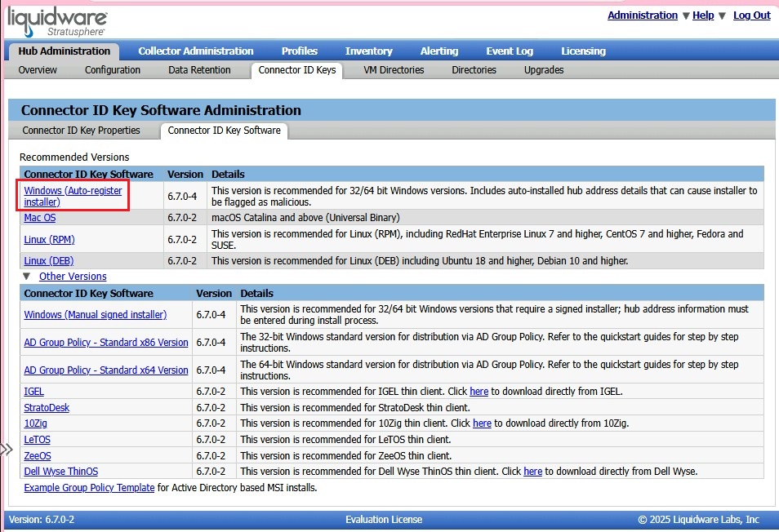The image size is (779, 532).
Task: Click version 6.7.0-4 in Manual signed installer row
Action: point(211,315)
